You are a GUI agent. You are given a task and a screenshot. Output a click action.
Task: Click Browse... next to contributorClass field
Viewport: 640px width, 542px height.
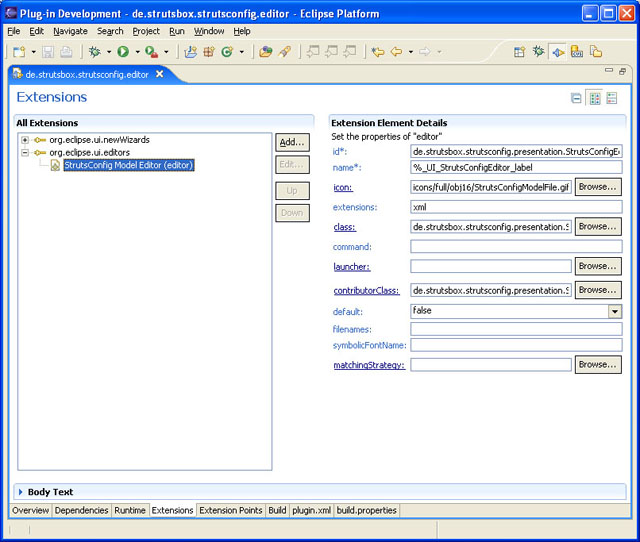pos(598,290)
